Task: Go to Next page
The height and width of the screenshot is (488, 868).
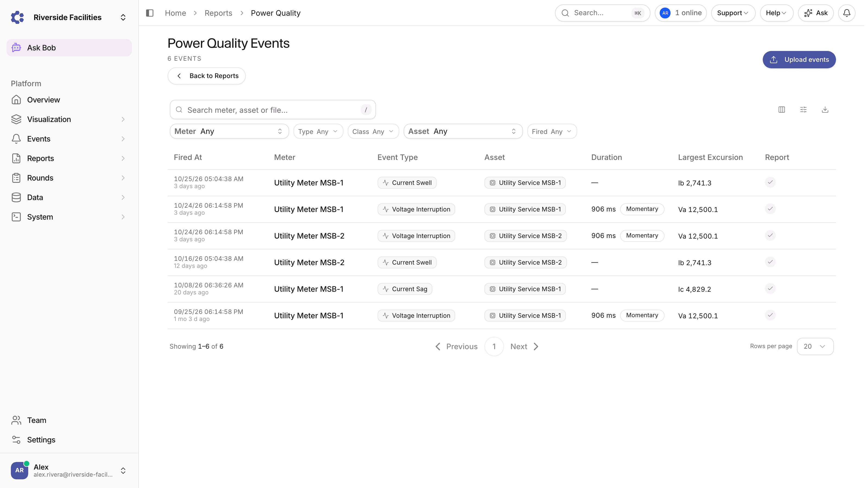Action: (525, 346)
